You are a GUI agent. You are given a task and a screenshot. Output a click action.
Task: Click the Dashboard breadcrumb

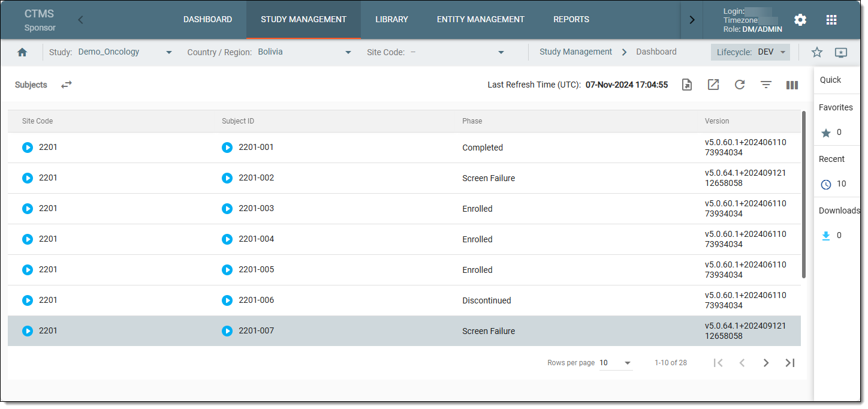coord(656,52)
